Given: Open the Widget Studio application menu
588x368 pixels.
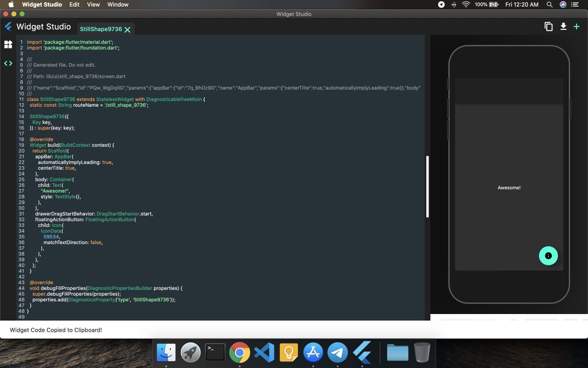Looking at the screenshot, I should pos(42,4).
